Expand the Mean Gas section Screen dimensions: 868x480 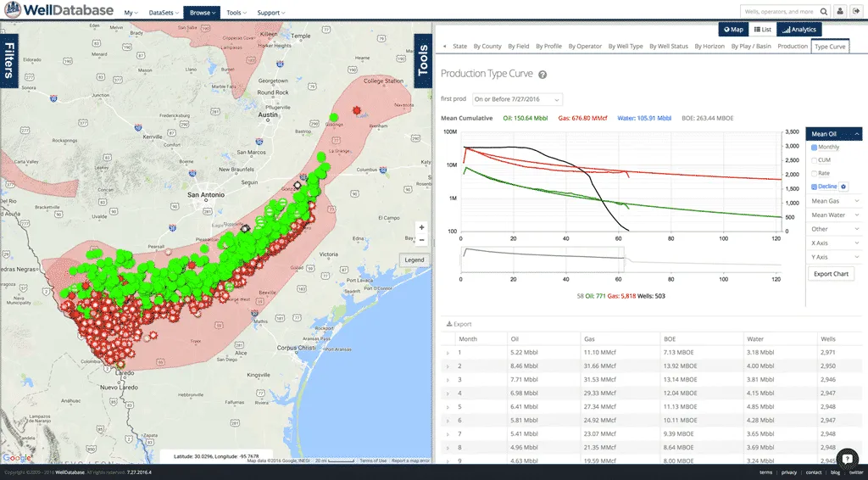[834, 201]
